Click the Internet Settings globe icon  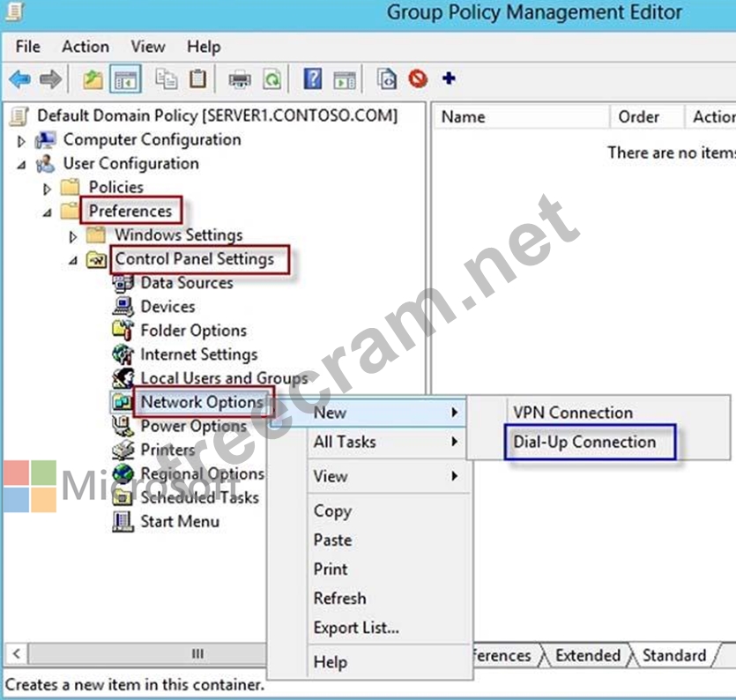click(x=123, y=354)
